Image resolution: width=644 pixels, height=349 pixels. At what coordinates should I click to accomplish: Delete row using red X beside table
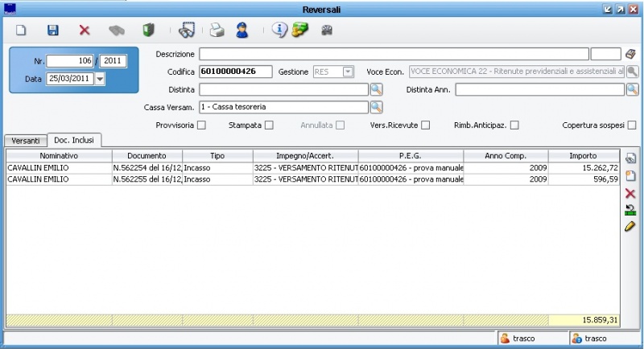[x=630, y=193]
